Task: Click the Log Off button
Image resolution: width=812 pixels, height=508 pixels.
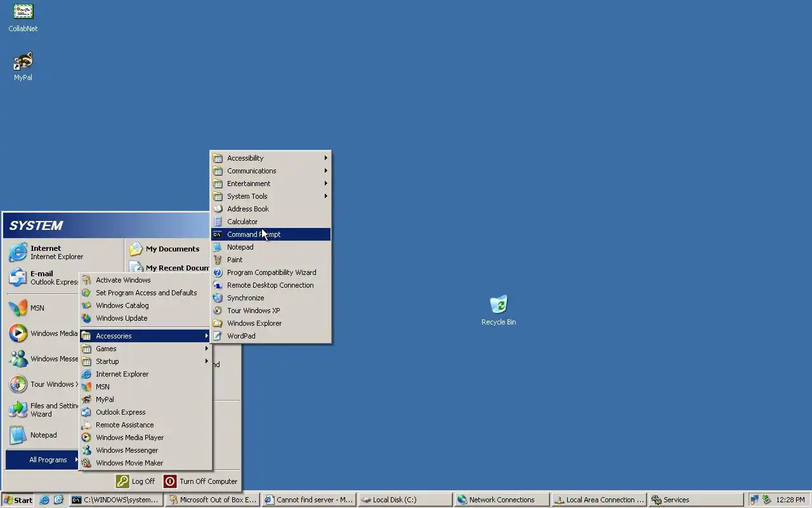Action: [136, 481]
